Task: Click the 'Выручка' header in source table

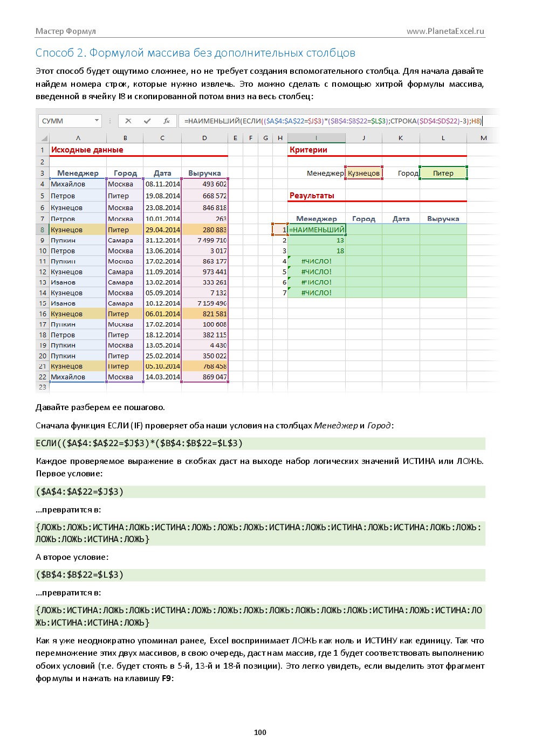Action: pyautogui.click(x=204, y=173)
